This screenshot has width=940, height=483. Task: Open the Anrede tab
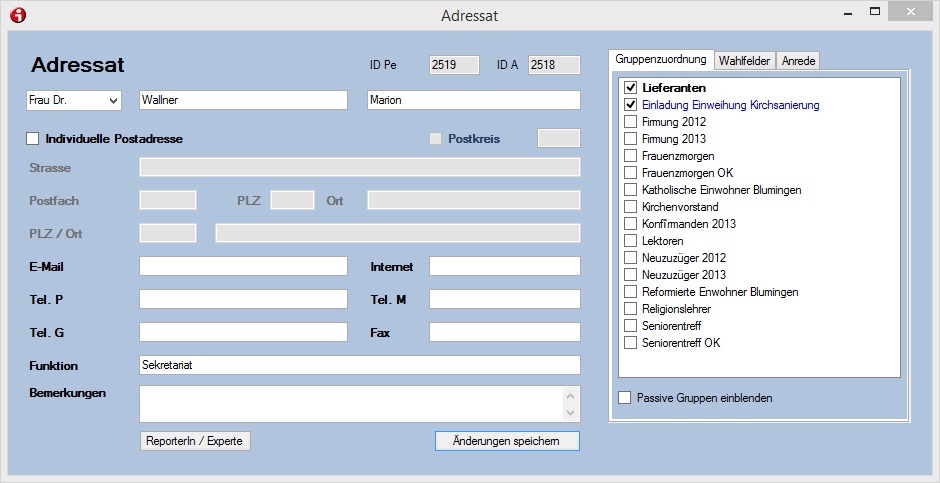798,61
